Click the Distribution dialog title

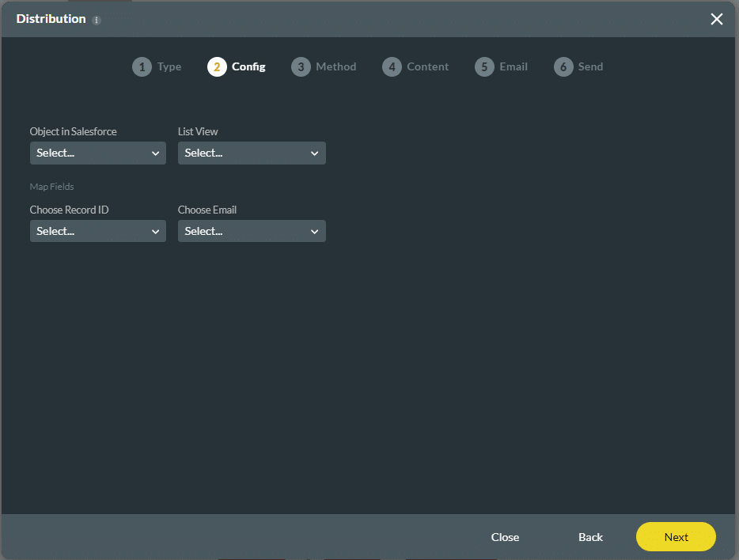tap(51, 19)
